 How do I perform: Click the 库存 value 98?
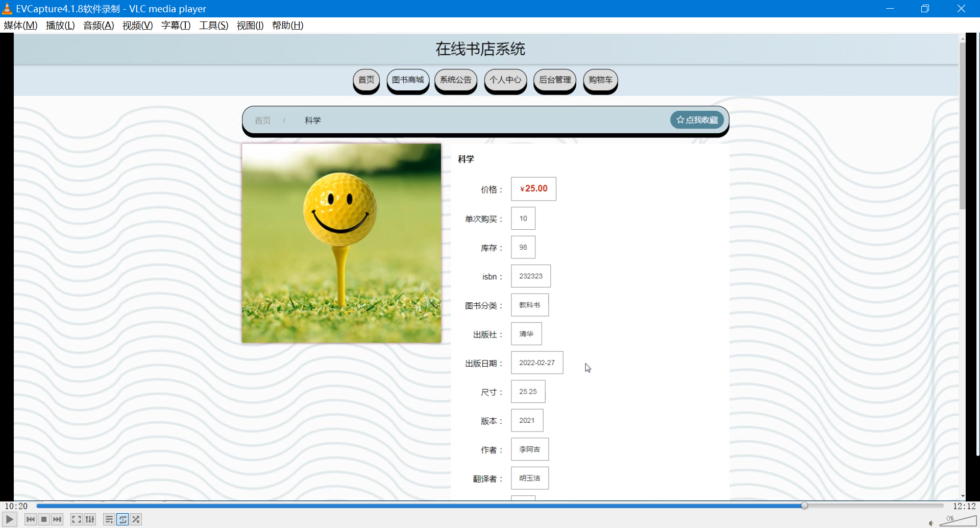pyautogui.click(x=523, y=247)
